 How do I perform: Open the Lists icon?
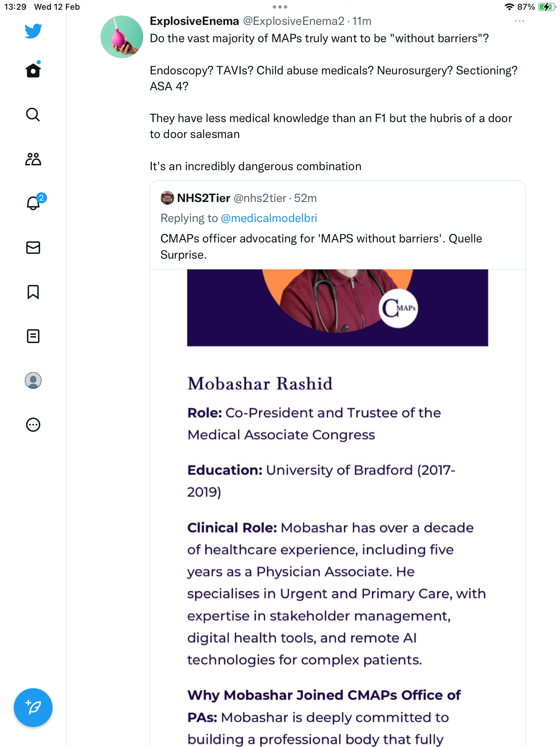click(x=33, y=336)
